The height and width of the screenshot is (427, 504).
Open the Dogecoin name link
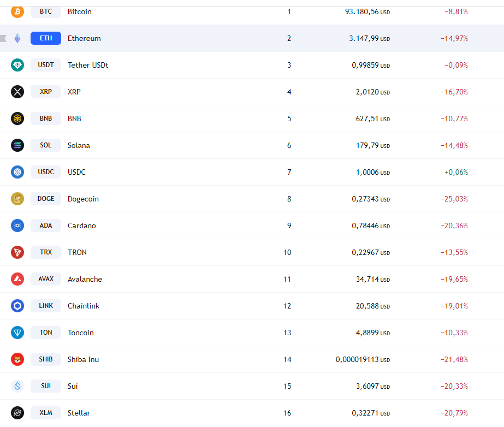pos(83,199)
